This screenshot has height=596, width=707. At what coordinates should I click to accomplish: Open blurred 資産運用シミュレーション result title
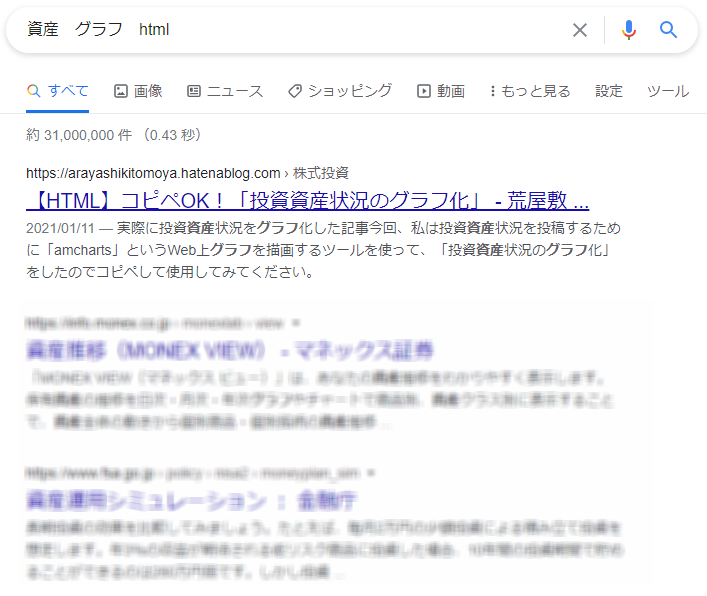click(192, 500)
